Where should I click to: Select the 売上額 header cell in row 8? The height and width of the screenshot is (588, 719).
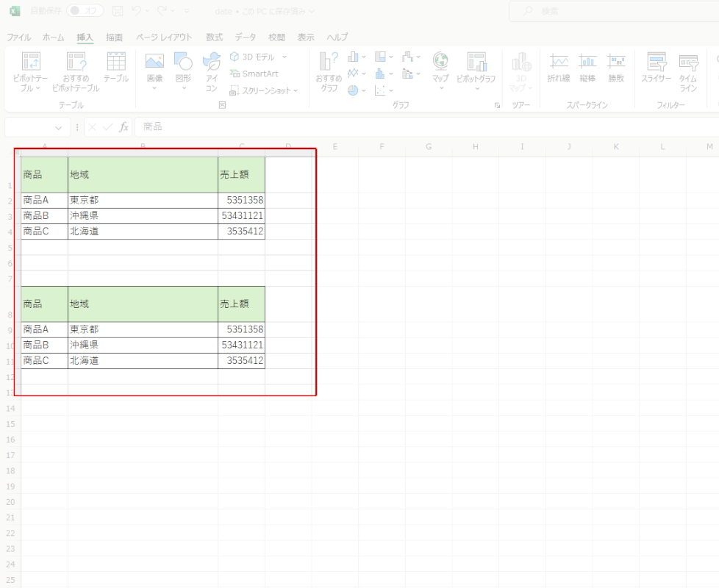coord(242,305)
